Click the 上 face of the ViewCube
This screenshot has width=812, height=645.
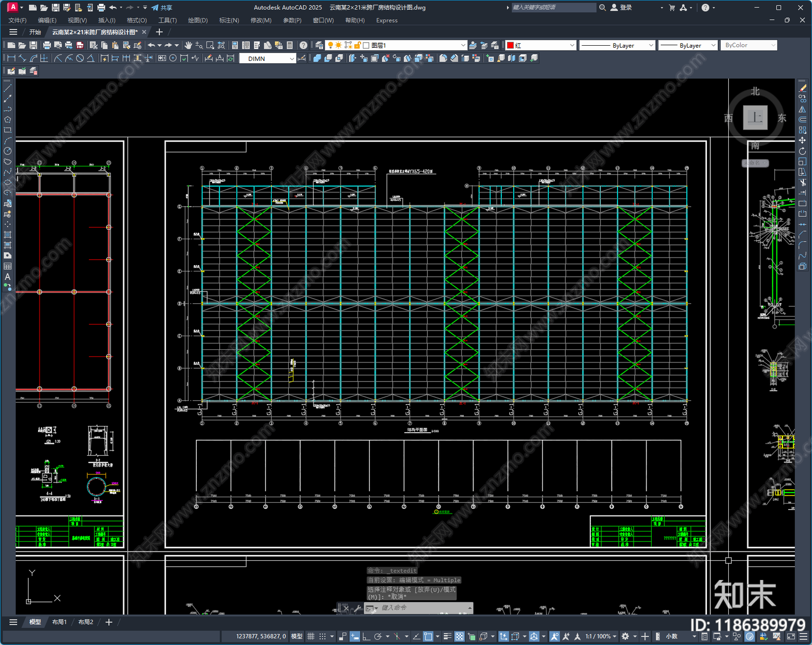(755, 118)
